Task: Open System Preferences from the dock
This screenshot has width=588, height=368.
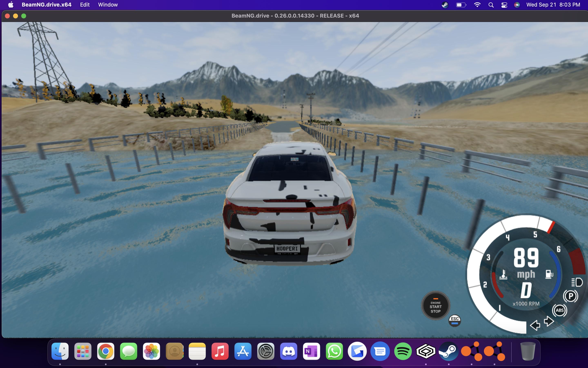Action: click(266, 351)
